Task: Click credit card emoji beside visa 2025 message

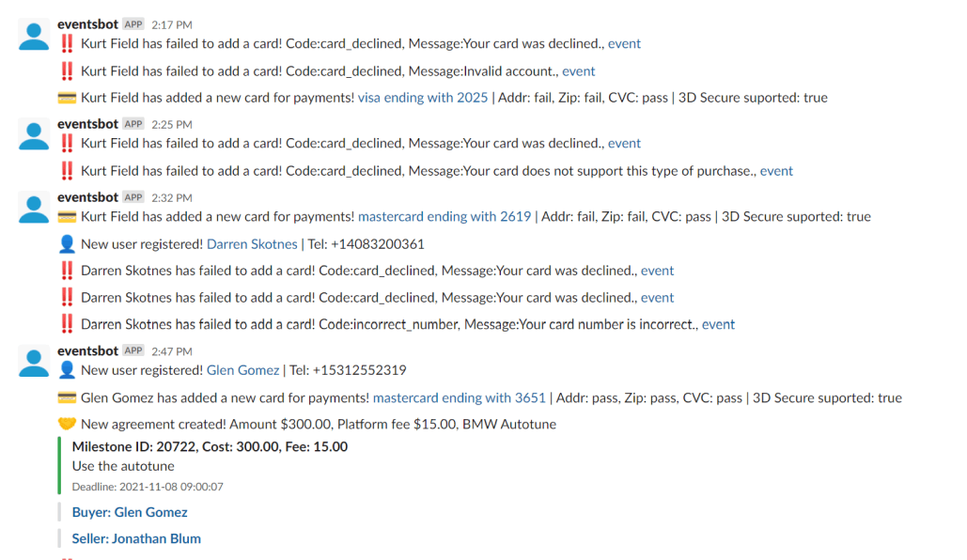Action: (67, 98)
